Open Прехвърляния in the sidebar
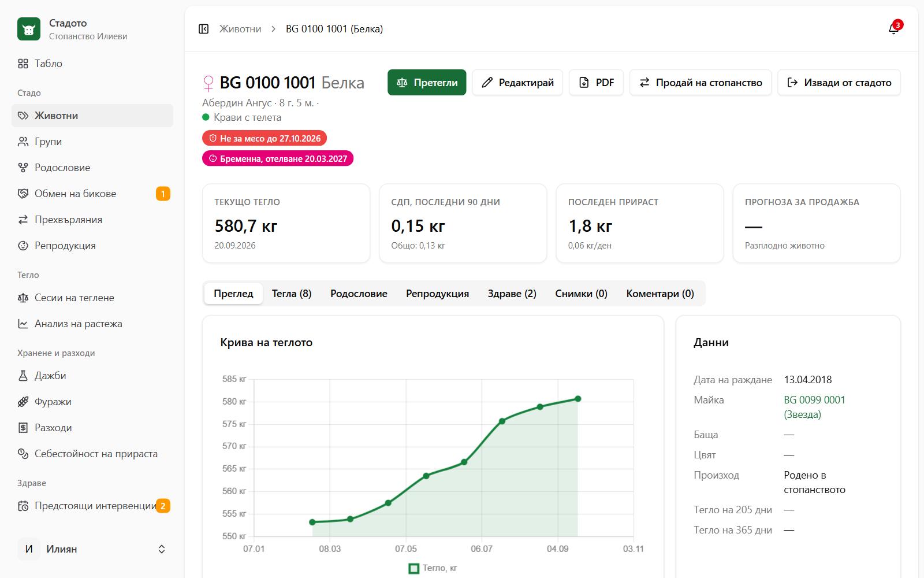The image size is (924, 578). coord(92,220)
